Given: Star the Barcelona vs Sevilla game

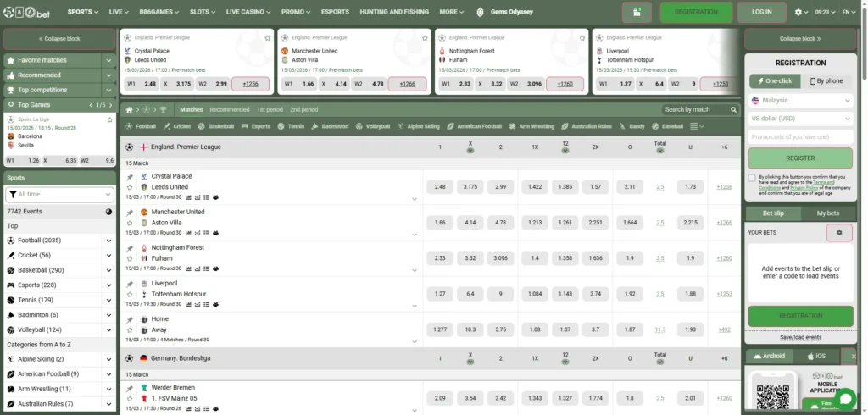Looking at the screenshot, I should 109,119.
